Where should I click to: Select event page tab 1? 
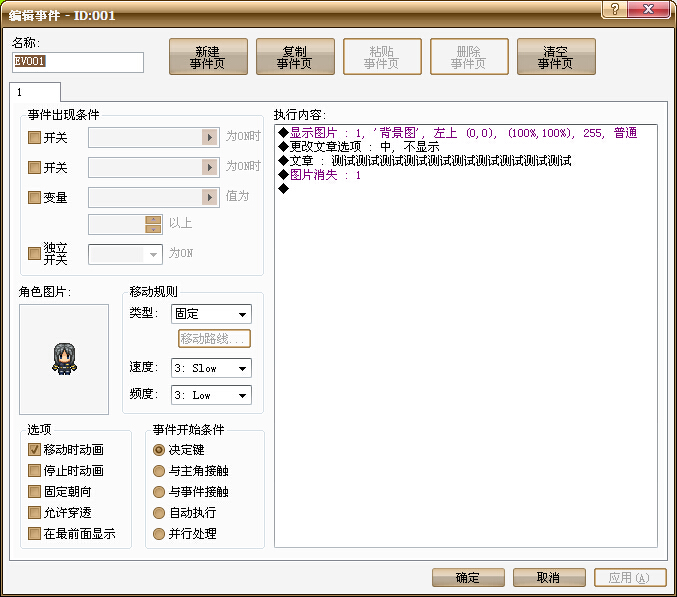35,92
